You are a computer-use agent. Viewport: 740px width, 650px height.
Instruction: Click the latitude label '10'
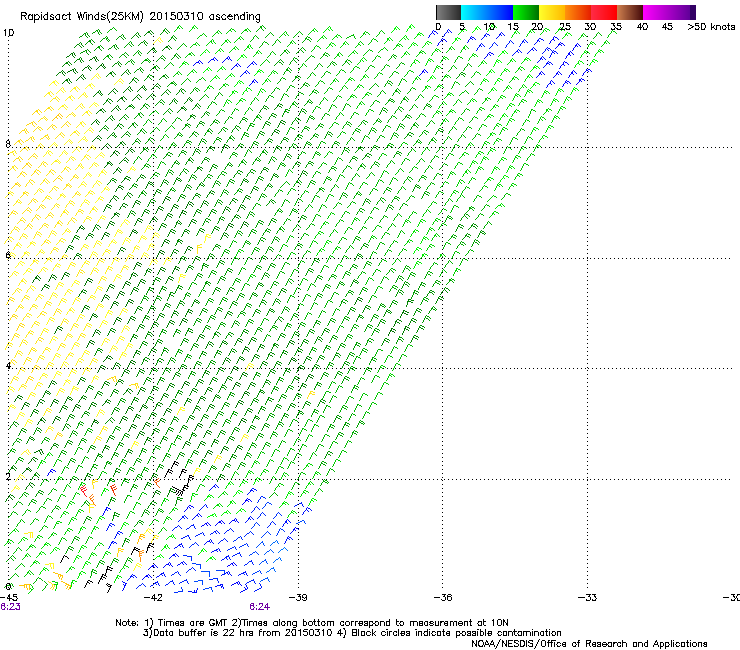(x=8, y=33)
